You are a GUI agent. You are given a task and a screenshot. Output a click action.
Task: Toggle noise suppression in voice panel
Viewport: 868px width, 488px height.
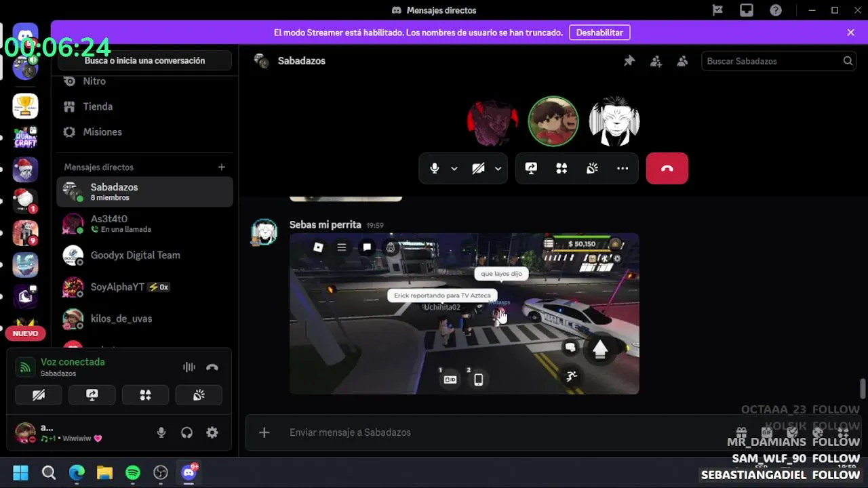[x=189, y=367]
